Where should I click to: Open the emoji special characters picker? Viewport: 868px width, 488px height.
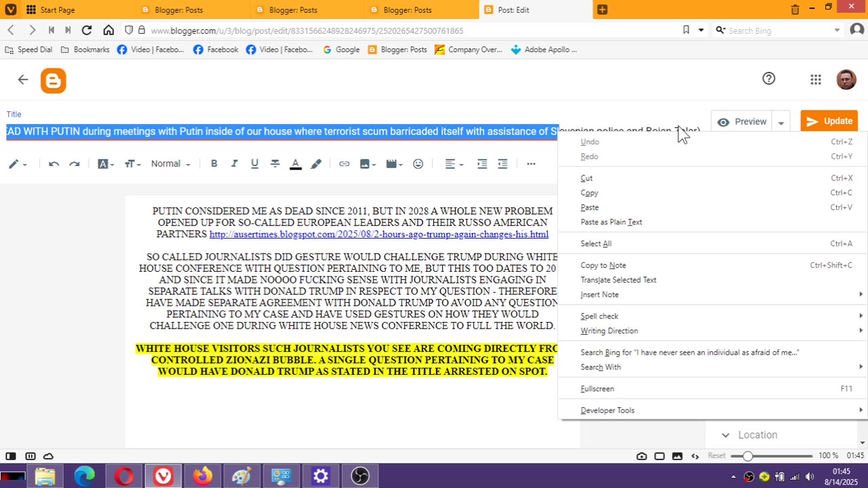[x=418, y=164]
